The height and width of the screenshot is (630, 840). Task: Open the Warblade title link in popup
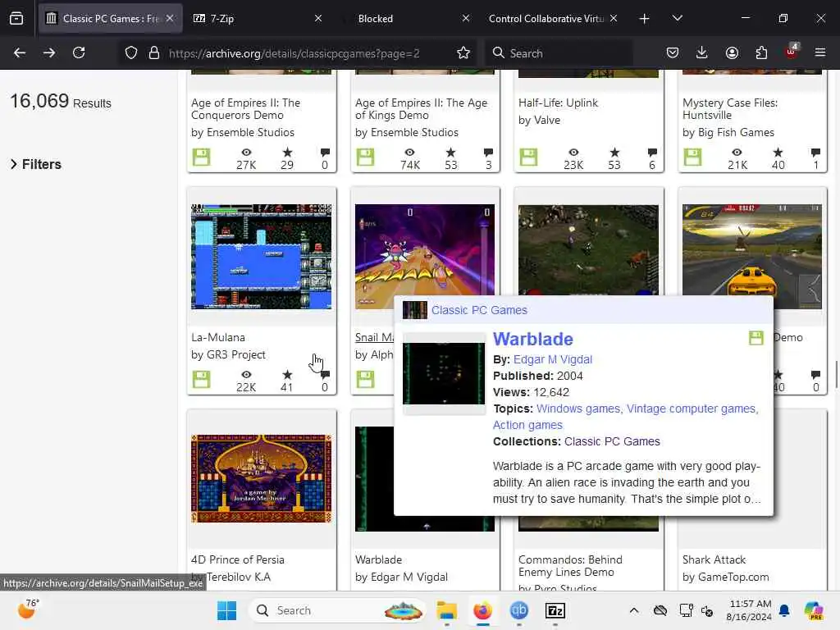533,339
